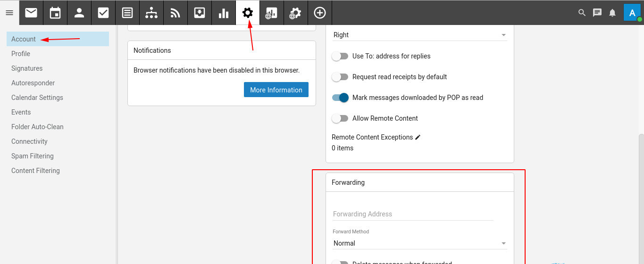Edit Remote Content Exceptions pencil icon

[418, 137]
